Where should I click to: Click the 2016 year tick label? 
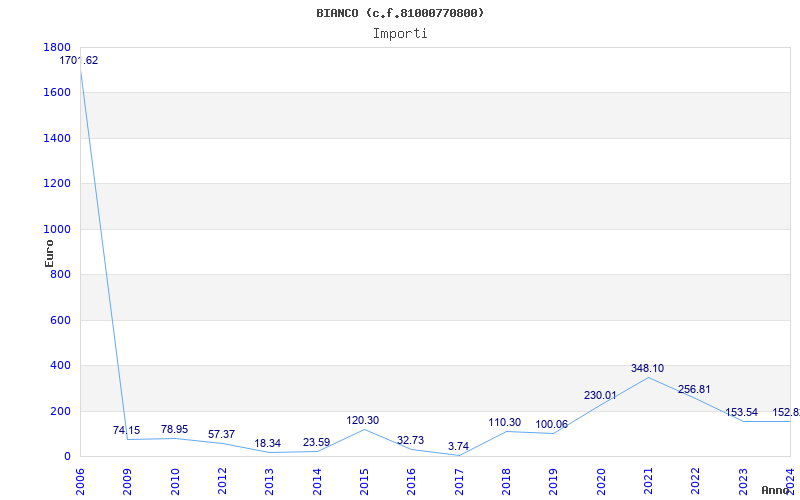click(411, 481)
